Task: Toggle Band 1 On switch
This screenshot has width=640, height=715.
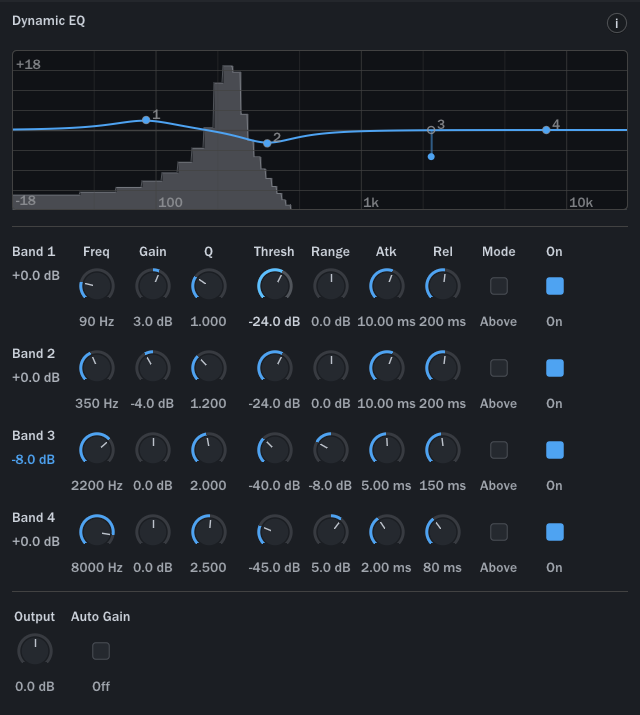Action: pyautogui.click(x=555, y=286)
